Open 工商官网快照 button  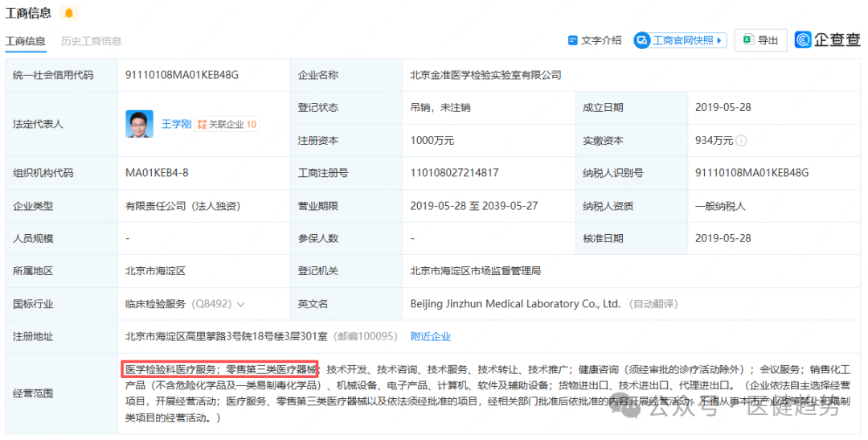pyautogui.click(x=681, y=40)
